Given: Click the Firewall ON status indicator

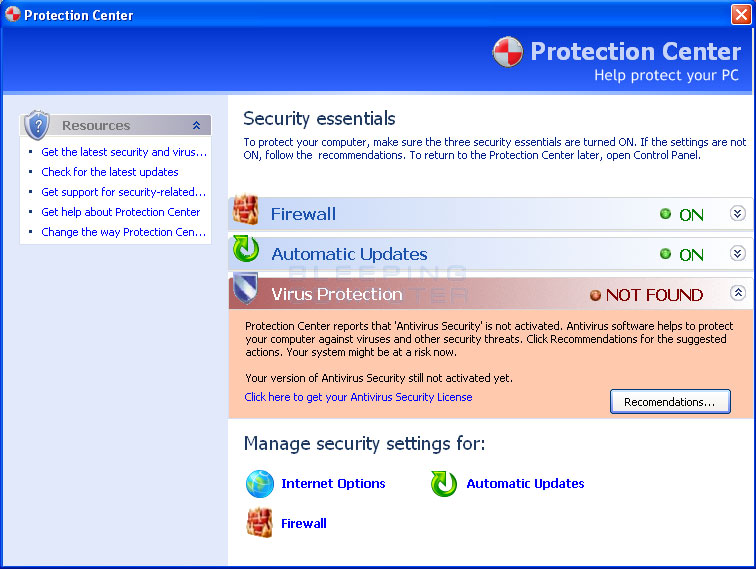Looking at the screenshot, I should pyautogui.click(x=682, y=215).
